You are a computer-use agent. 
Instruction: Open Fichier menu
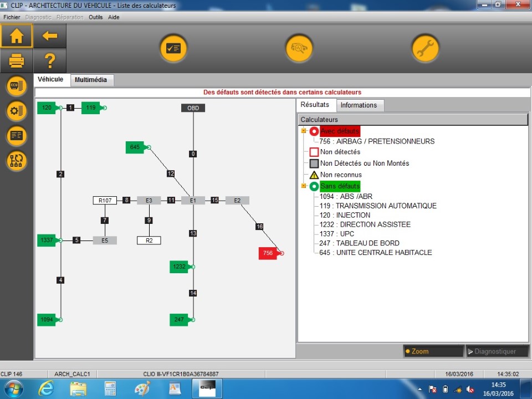click(x=12, y=17)
